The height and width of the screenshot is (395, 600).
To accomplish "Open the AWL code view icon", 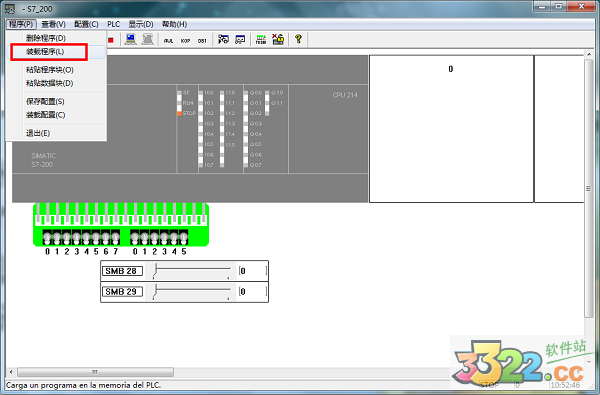I will click(x=168, y=40).
